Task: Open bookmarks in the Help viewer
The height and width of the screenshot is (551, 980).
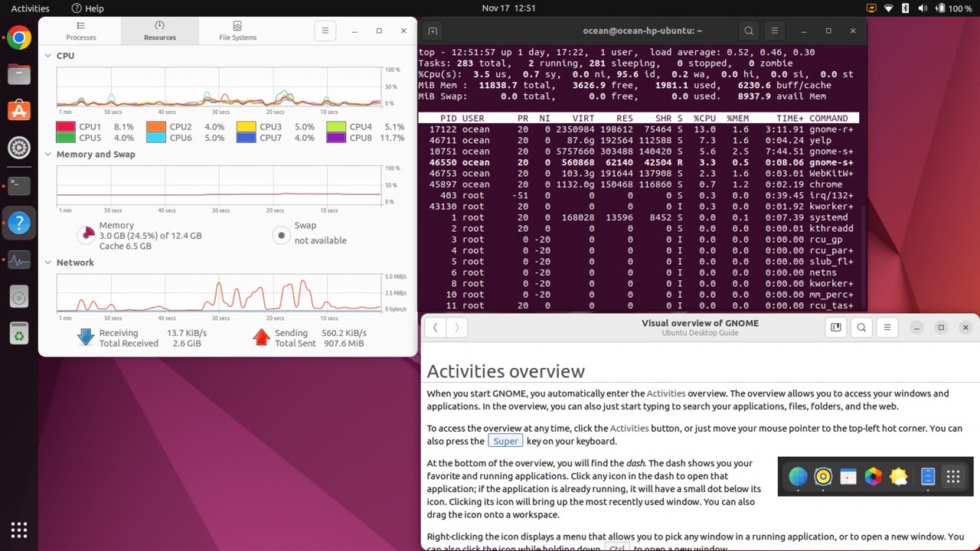Action: (835, 328)
